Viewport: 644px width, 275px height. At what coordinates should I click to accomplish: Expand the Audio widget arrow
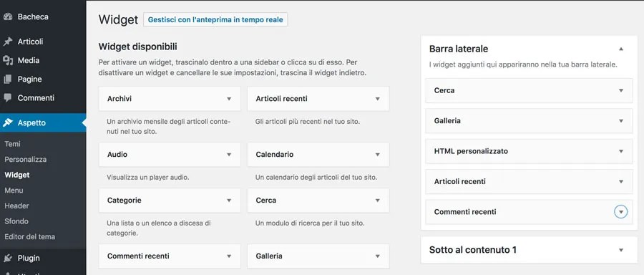229,155
